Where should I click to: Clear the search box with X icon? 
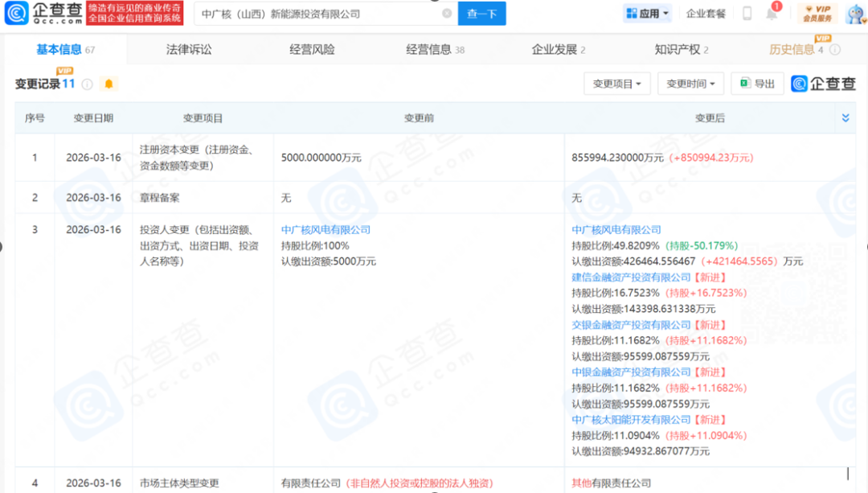click(x=447, y=14)
